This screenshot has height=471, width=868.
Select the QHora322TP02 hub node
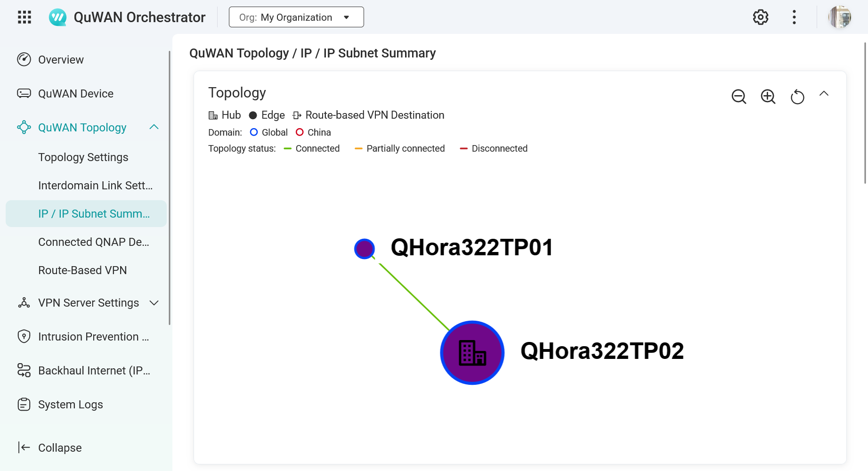pos(472,353)
